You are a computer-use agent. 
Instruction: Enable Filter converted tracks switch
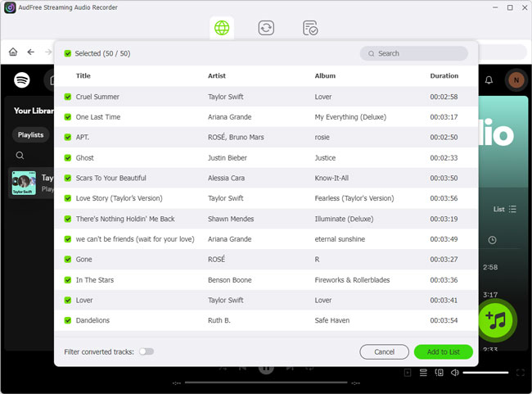point(147,351)
